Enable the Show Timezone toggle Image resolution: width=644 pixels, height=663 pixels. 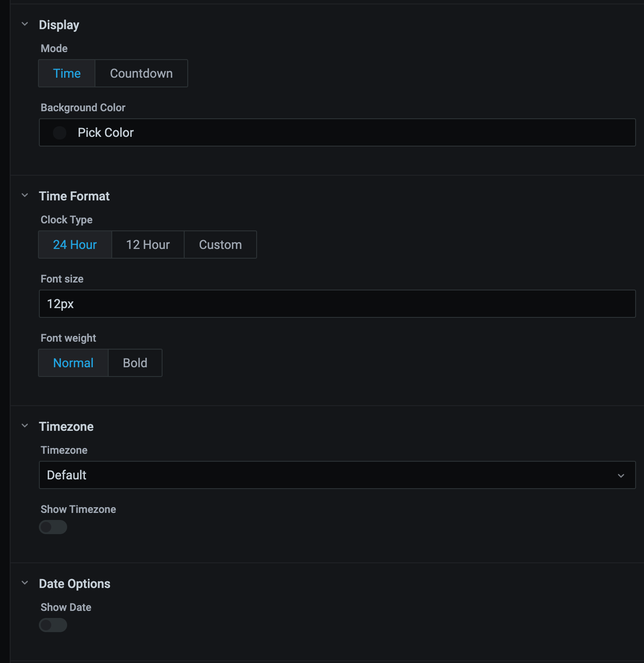coord(53,527)
